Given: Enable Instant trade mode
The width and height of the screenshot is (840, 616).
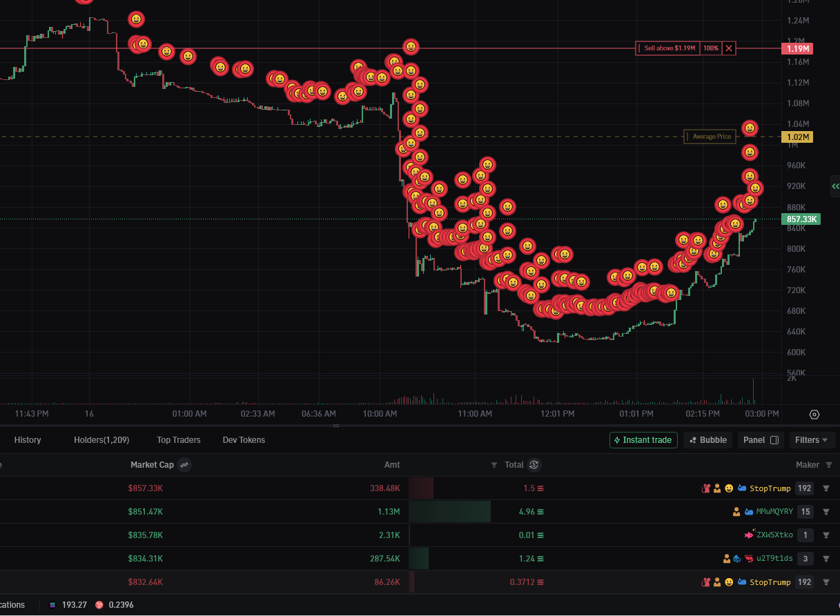Looking at the screenshot, I should pyautogui.click(x=643, y=440).
